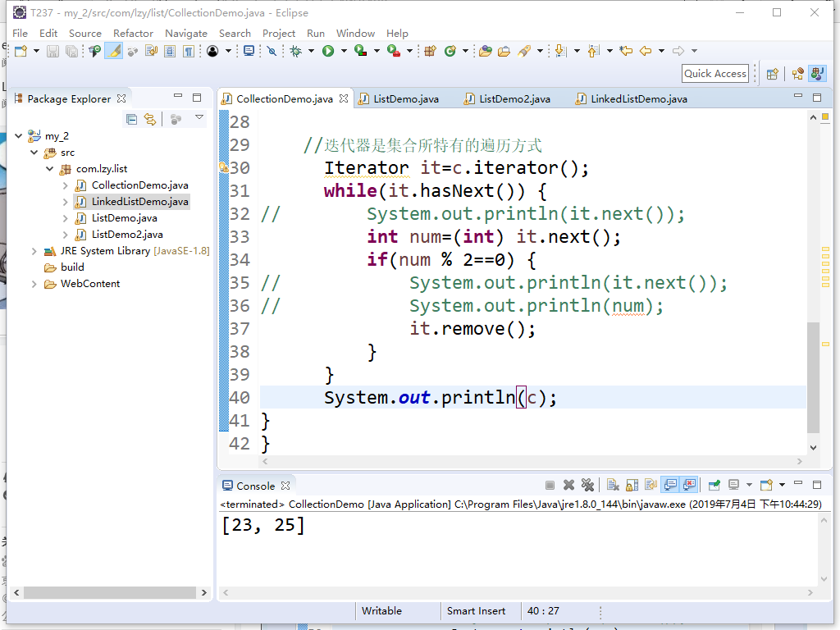This screenshot has width=840, height=630.
Task: Open the Debug button dropdown arrow
Action: pyautogui.click(x=311, y=51)
